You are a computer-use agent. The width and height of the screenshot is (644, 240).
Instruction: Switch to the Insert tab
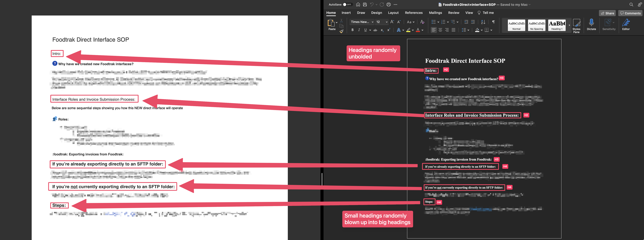coord(346,13)
